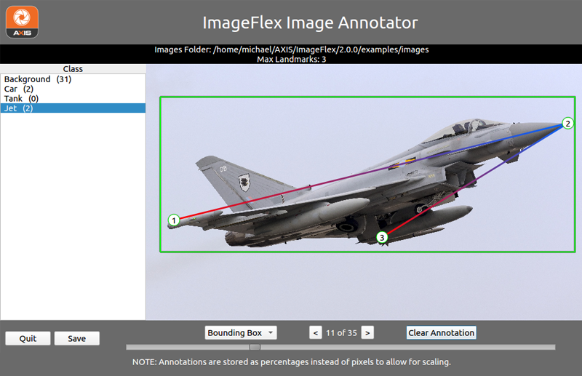
Task: Click the '11 of 35' image counter
Action: [x=341, y=333]
